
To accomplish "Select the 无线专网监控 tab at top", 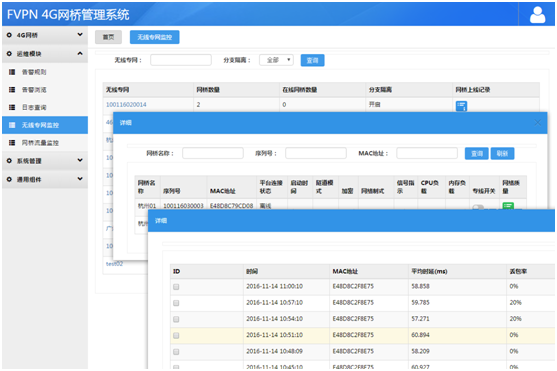I will (x=155, y=37).
